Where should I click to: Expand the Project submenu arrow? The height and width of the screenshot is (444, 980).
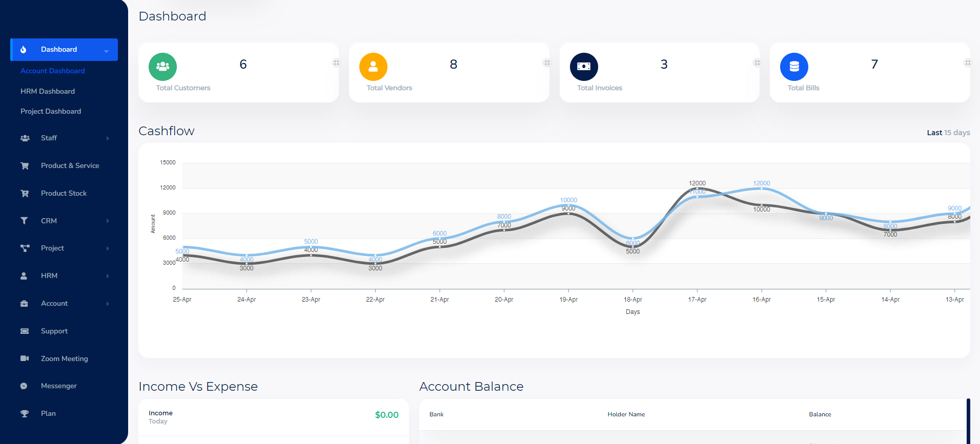[108, 248]
